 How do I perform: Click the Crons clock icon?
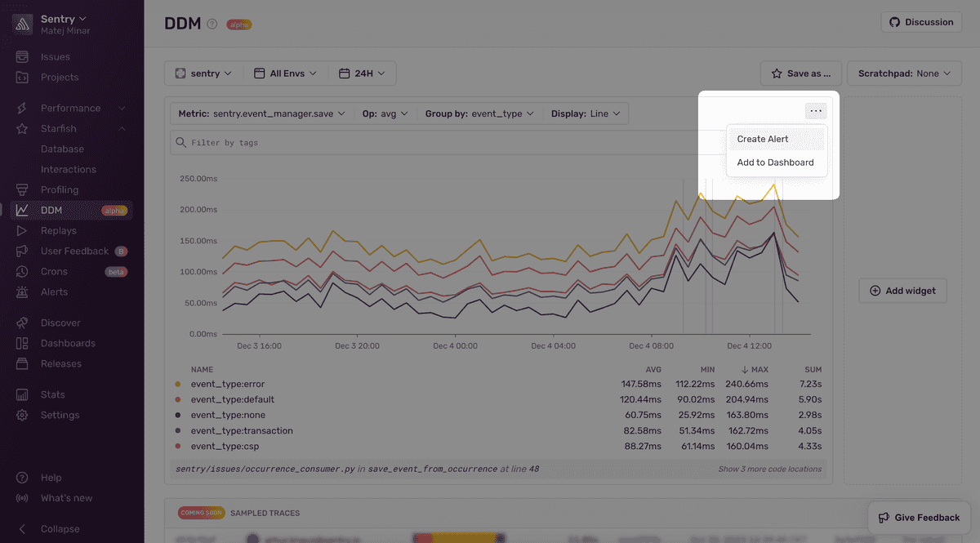(x=22, y=272)
